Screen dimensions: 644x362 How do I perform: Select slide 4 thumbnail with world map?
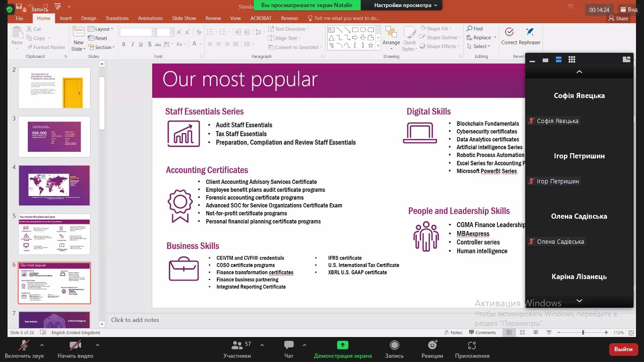[54, 185]
